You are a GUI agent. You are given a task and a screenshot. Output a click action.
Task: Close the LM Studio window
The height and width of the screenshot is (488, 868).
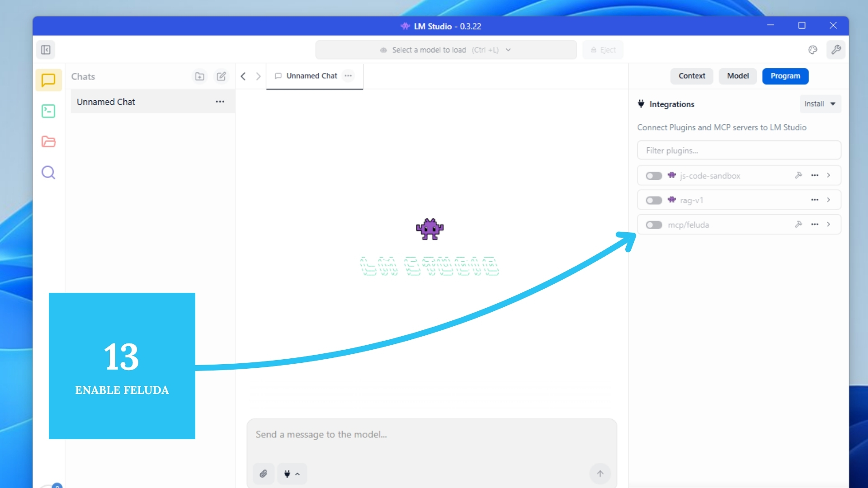pyautogui.click(x=833, y=26)
